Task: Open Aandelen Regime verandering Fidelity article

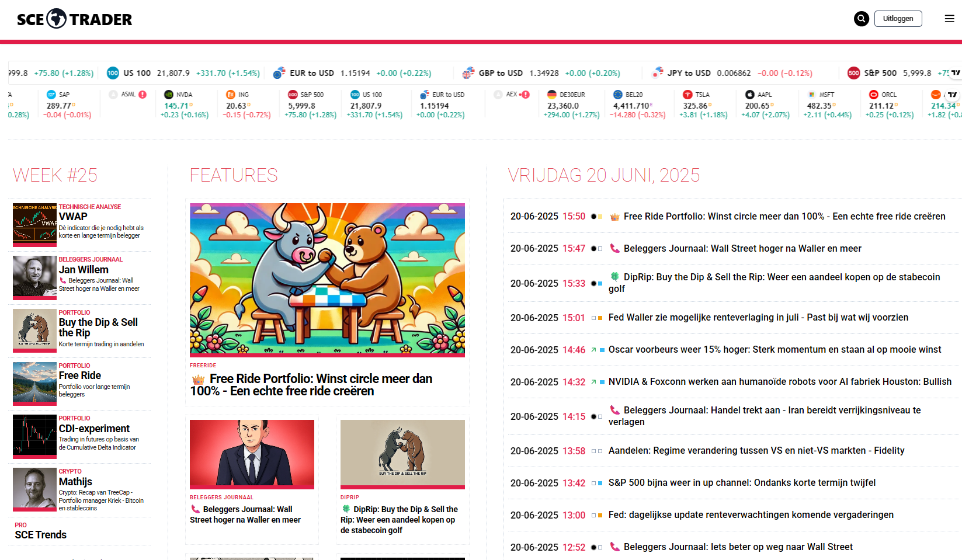Action: pyautogui.click(x=756, y=450)
